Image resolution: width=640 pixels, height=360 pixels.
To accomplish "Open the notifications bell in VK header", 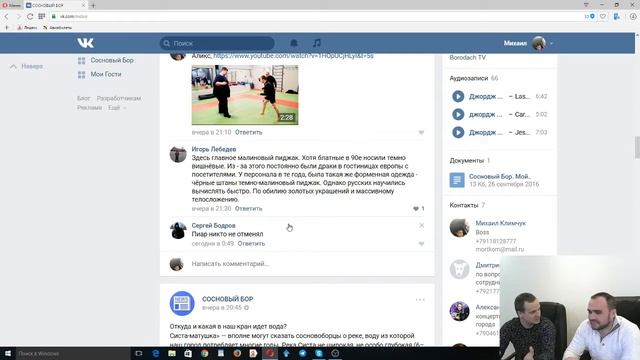I will (x=293, y=43).
